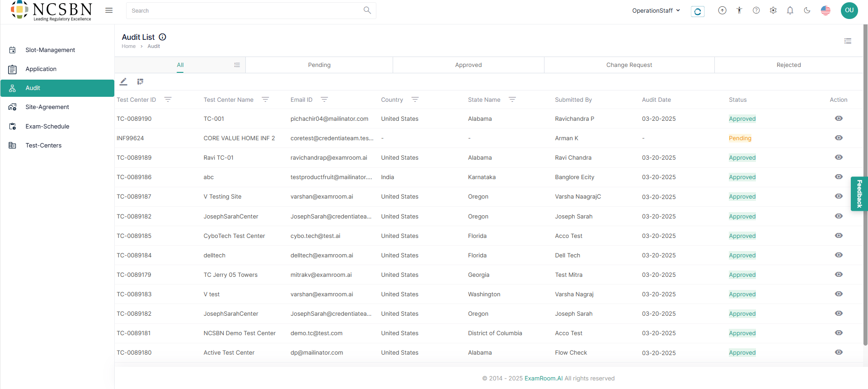Screen dimensions: 868x389
Task: Click the edit pencil icon above the table
Action: tap(123, 82)
